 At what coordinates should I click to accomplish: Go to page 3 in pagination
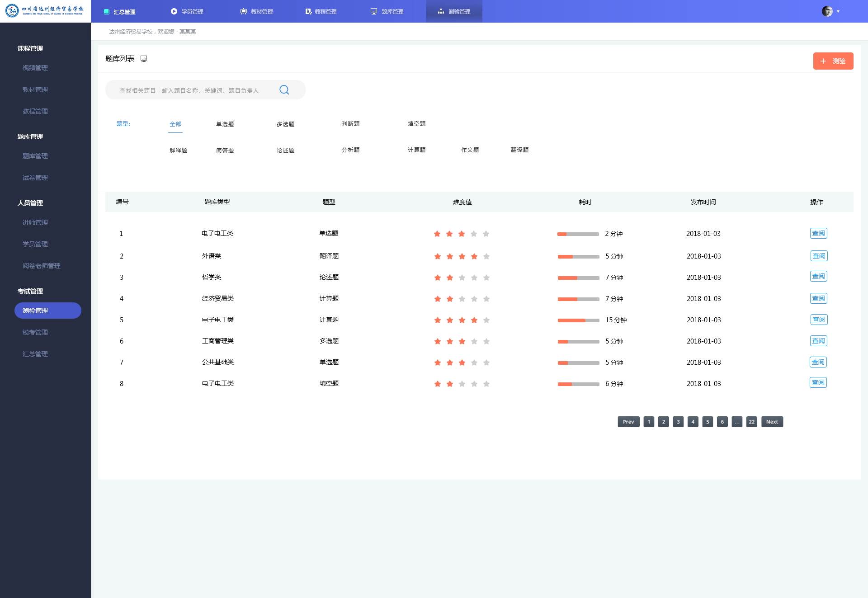point(678,422)
